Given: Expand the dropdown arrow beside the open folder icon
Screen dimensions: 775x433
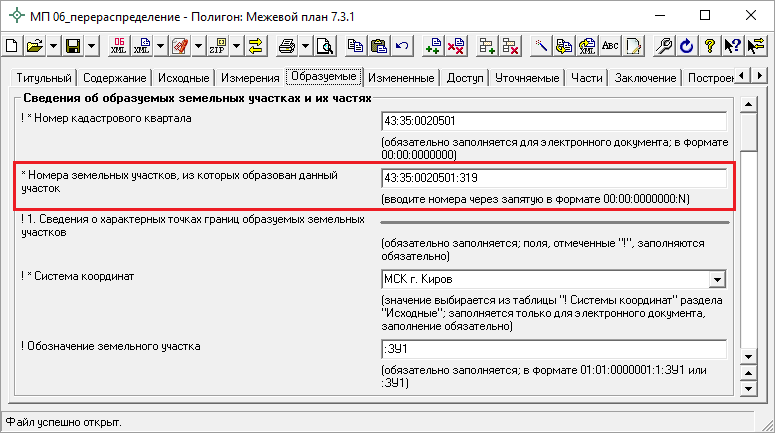Looking at the screenshot, I should (x=53, y=46).
